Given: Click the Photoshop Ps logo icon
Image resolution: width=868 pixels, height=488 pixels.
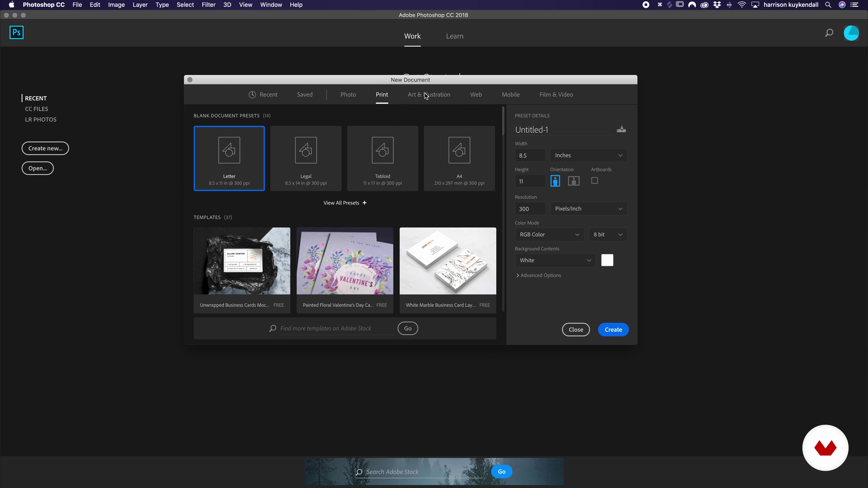Looking at the screenshot, I should point(17,33).
